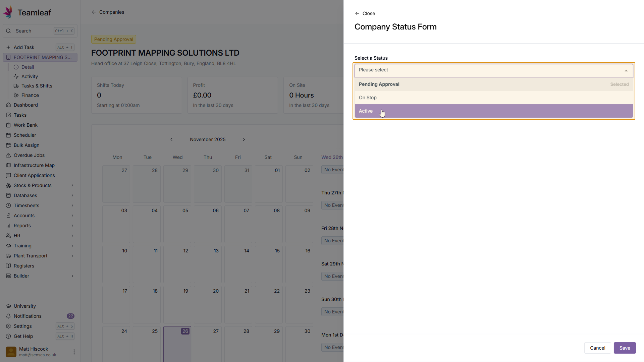Cancel the status form
644x362 pixels.
tap(597, 348)
